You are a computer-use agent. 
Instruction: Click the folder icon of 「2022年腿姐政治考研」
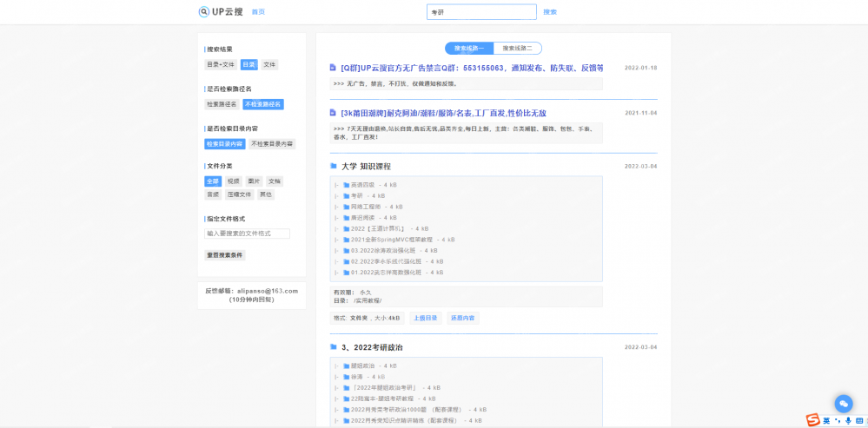tap(347, 388)
